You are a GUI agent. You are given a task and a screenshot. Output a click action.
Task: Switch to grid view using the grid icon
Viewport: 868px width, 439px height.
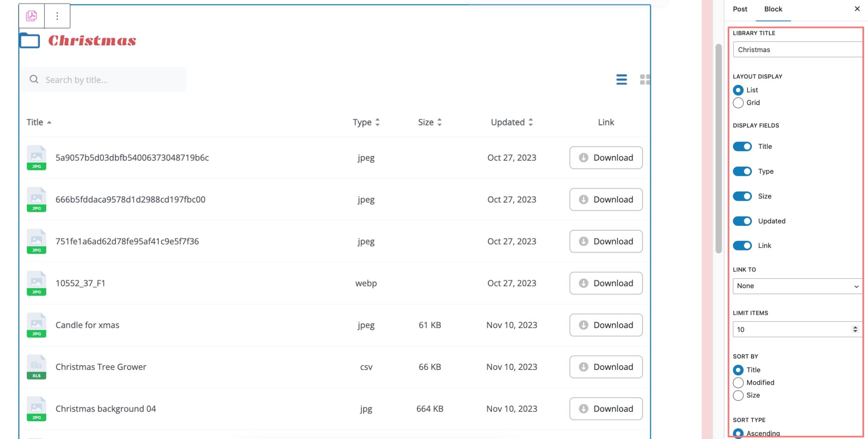[x=644, y=79]
